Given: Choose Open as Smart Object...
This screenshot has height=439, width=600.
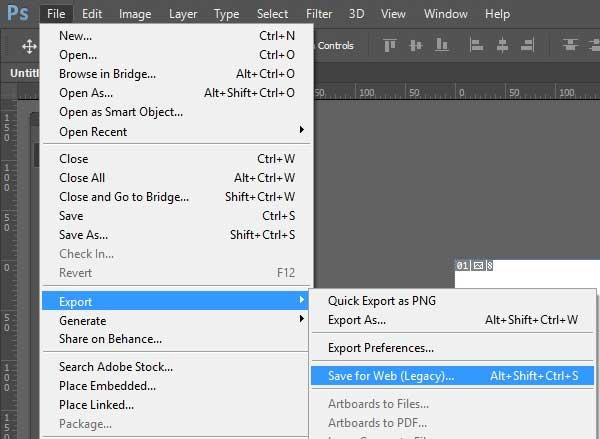Looking at the screenshot, I should click(177, 112).
